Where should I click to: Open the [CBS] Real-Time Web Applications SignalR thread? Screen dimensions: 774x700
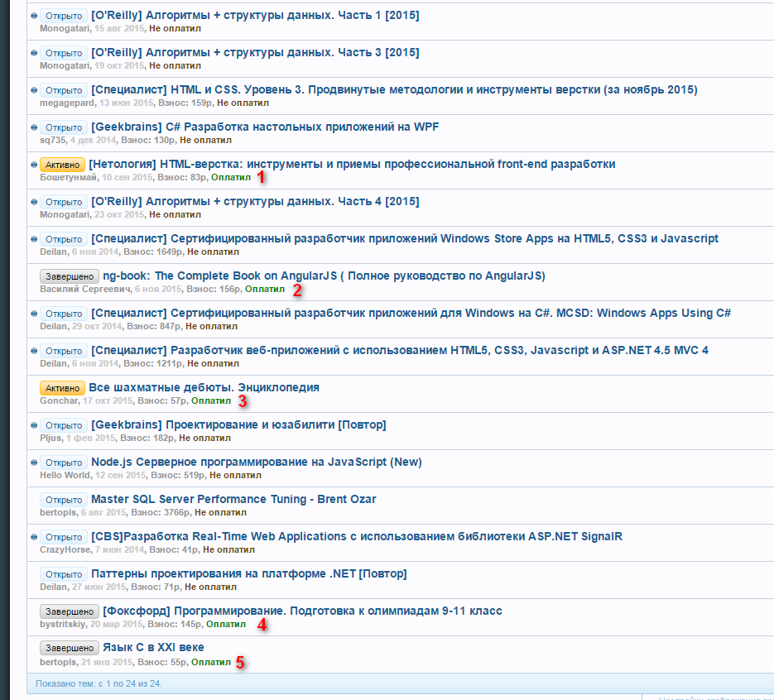coord(357,537)
